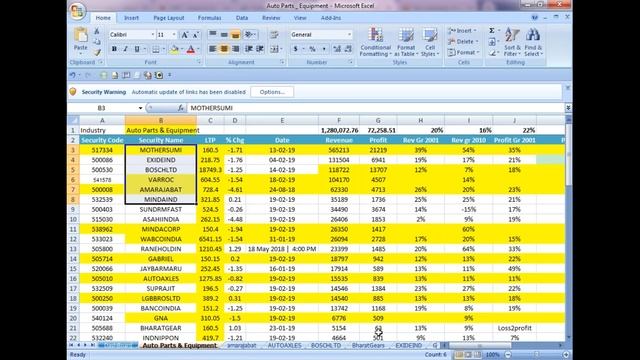
Task: Switch to the Insert ribbon tab
Action: pyautogui.click(x=131, y=18)
